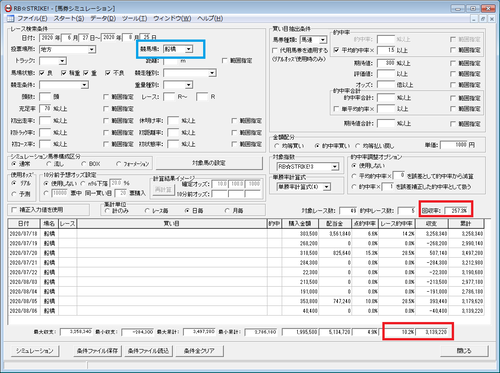Click the 購入金額 column header
The image size is (500, 373).
click(x=300, y=223)
